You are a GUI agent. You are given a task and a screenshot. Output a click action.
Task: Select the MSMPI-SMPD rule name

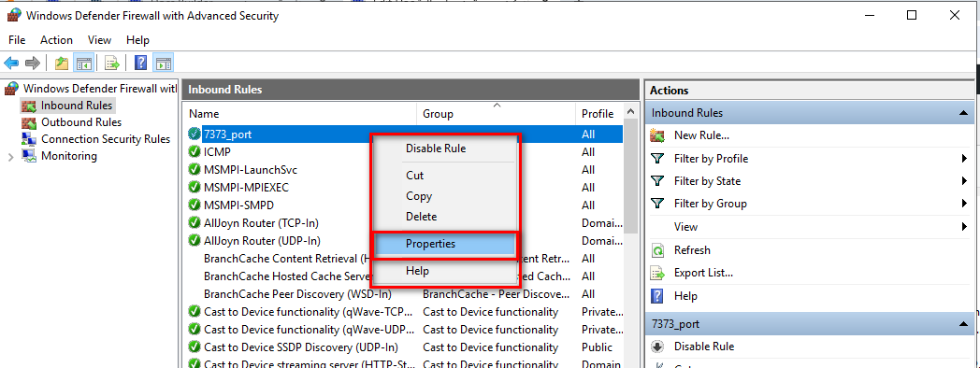238,205
